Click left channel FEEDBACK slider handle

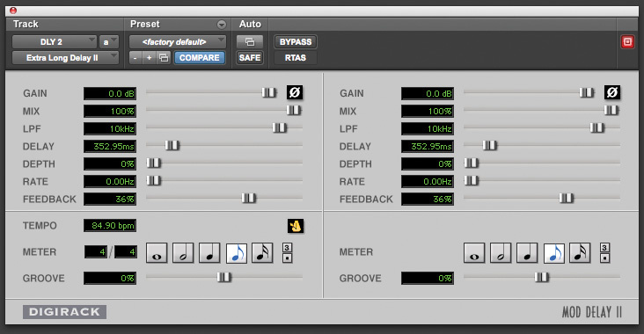click(x=248, y=199)
